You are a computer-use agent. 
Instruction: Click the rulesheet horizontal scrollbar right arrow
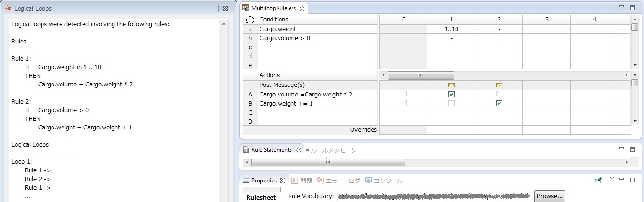pos(626,75)
